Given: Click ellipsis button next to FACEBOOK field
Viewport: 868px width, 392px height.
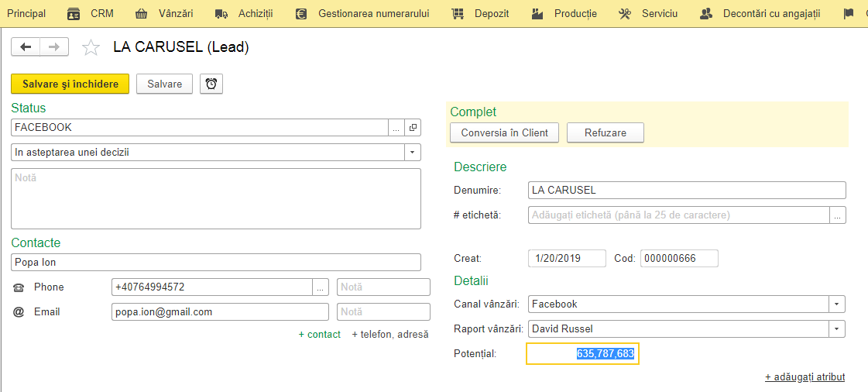Looking at the screenshot, I should coord(396,127).
